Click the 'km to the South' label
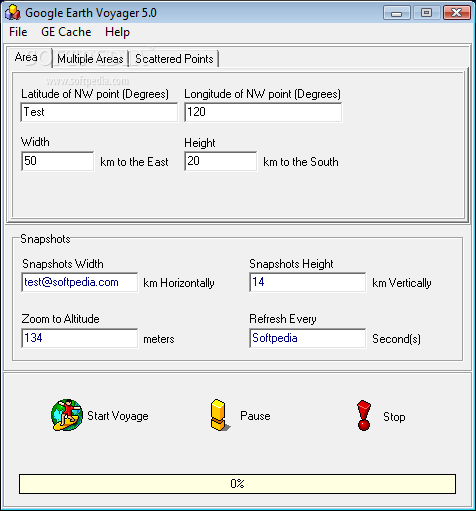 301,162
